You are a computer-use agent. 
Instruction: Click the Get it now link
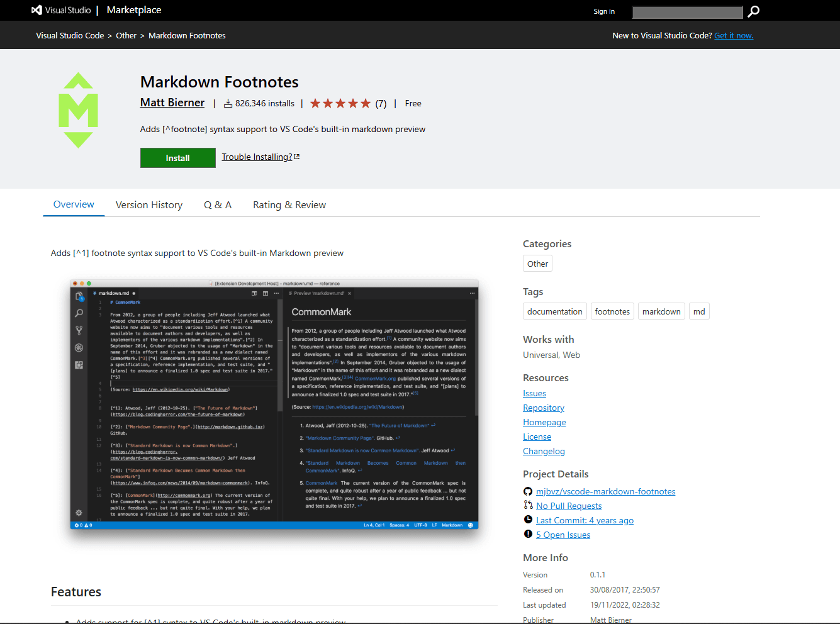[x=734, y=35]
